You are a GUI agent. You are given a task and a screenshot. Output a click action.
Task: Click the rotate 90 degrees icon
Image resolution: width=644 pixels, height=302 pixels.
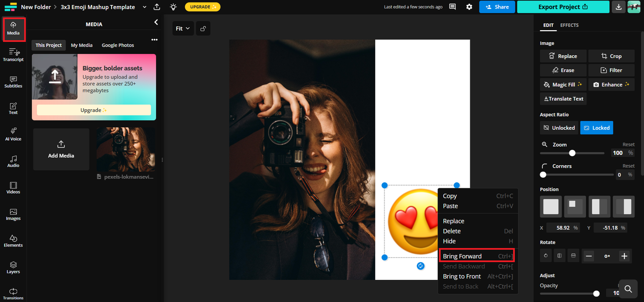pos(546,256)
